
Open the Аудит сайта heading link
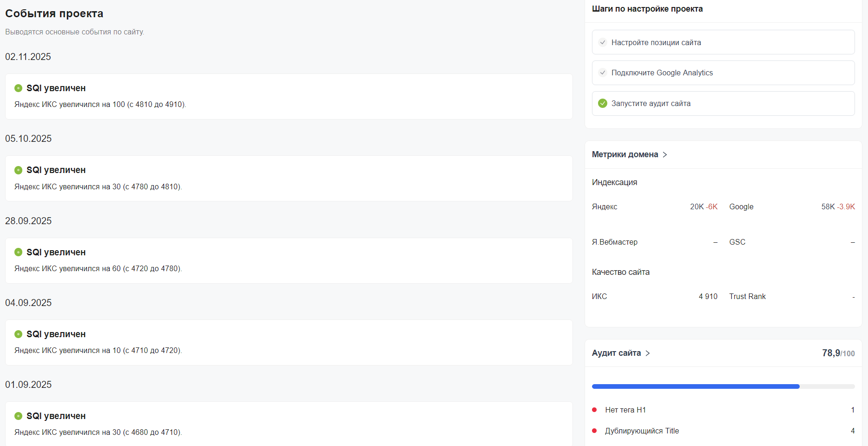point(616,353)
